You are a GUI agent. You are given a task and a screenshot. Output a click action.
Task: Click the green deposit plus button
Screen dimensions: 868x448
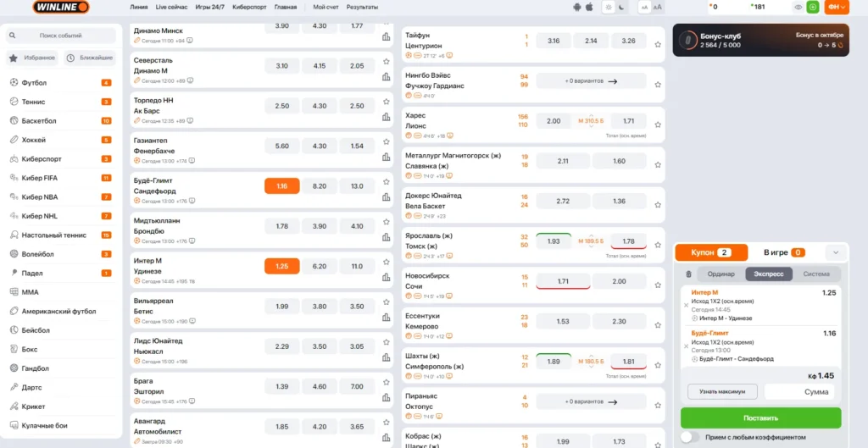(x=813, y=7)
